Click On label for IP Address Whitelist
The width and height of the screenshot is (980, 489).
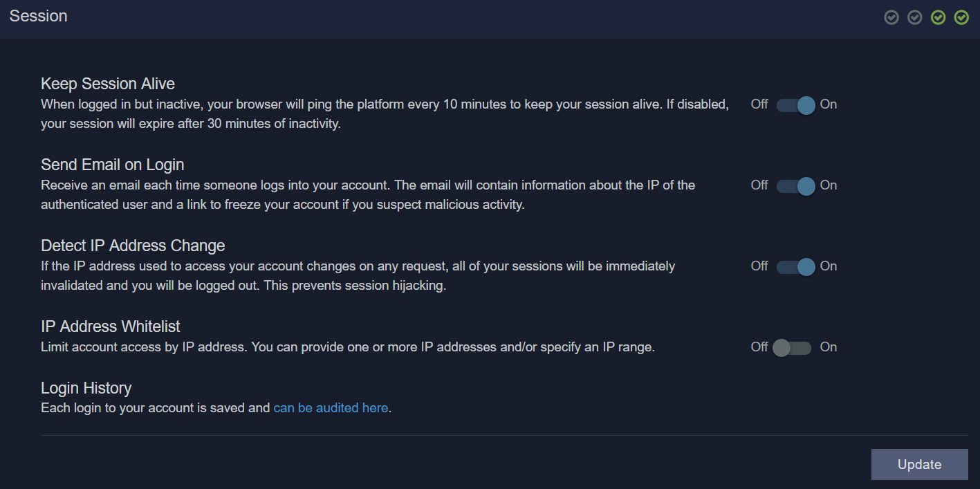point(829,347)
